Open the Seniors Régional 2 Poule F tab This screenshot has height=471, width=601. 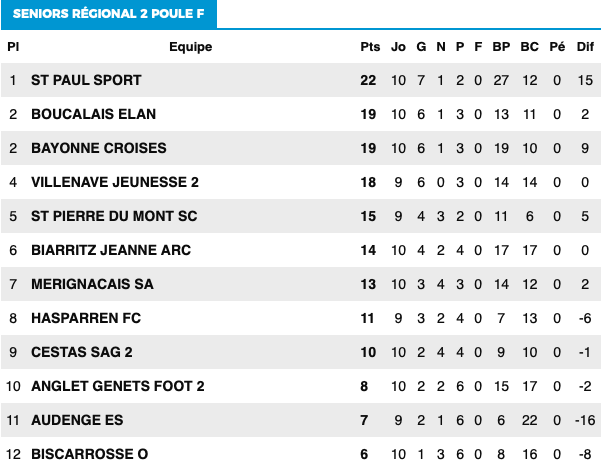[109, 14]
